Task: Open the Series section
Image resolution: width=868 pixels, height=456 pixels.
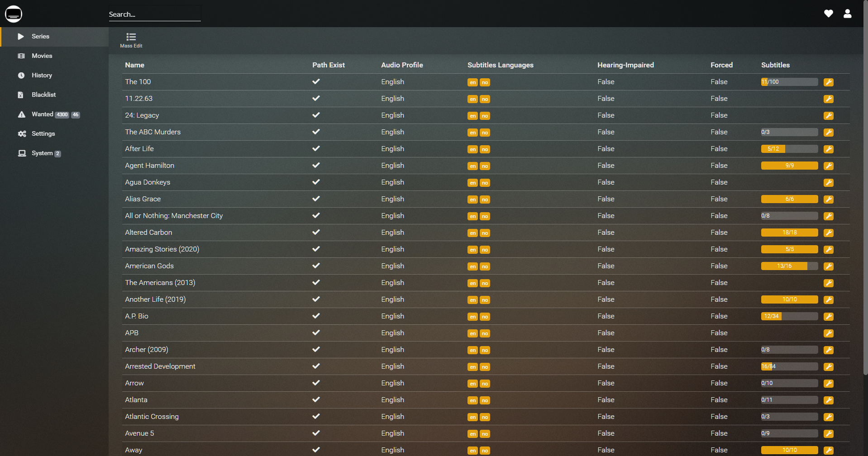Action: (40, 37)
